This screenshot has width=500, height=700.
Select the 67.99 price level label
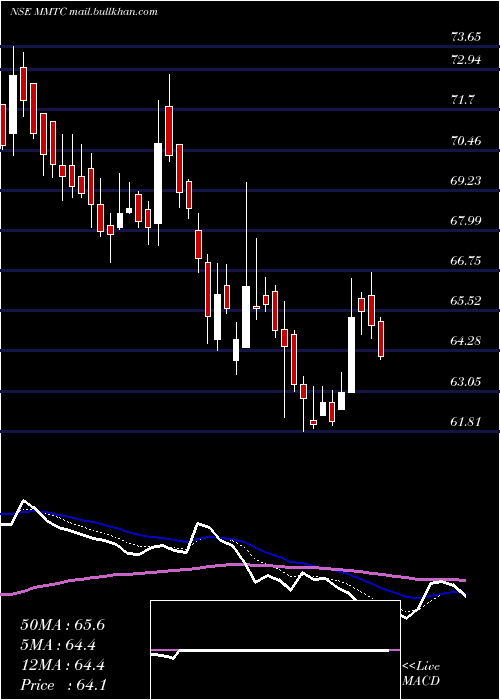466,221
